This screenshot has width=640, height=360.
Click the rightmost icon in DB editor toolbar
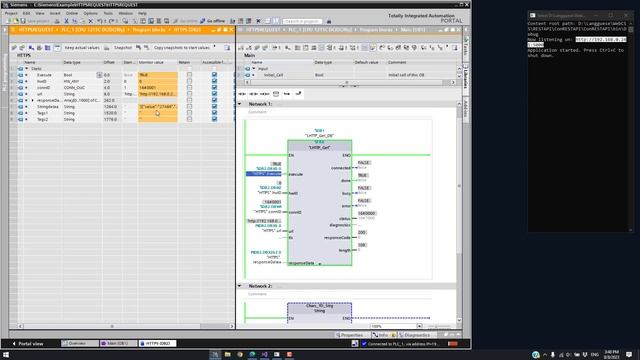pos(227,48)
